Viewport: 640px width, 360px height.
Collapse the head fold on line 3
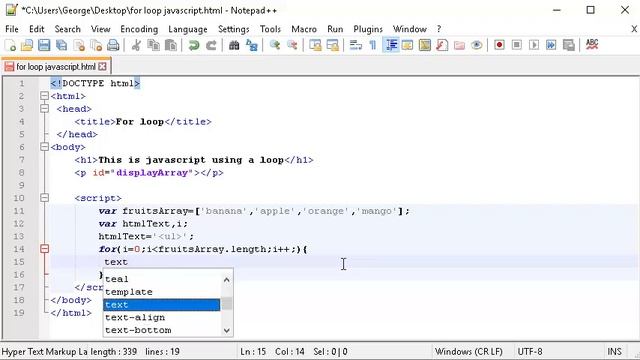click(x=44, y=109)
